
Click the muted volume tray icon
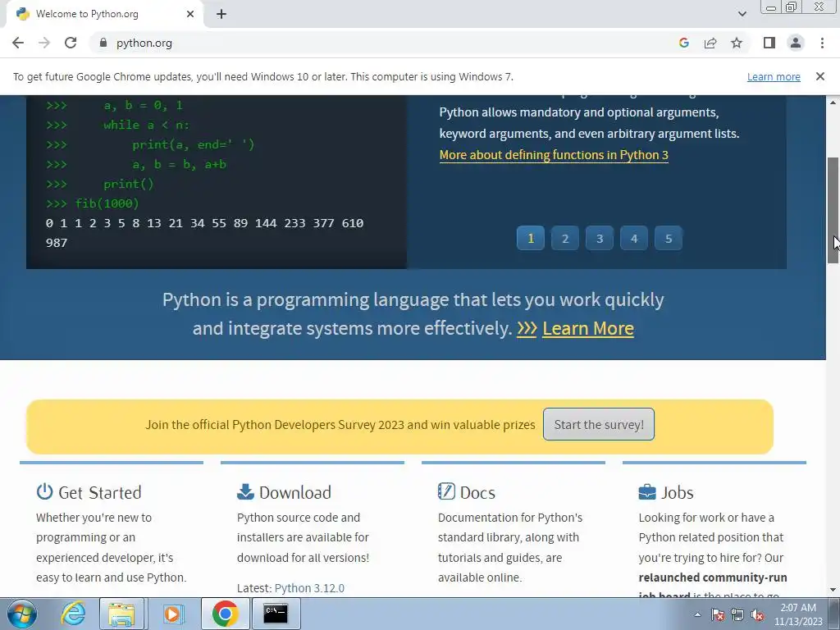point(757,614)
